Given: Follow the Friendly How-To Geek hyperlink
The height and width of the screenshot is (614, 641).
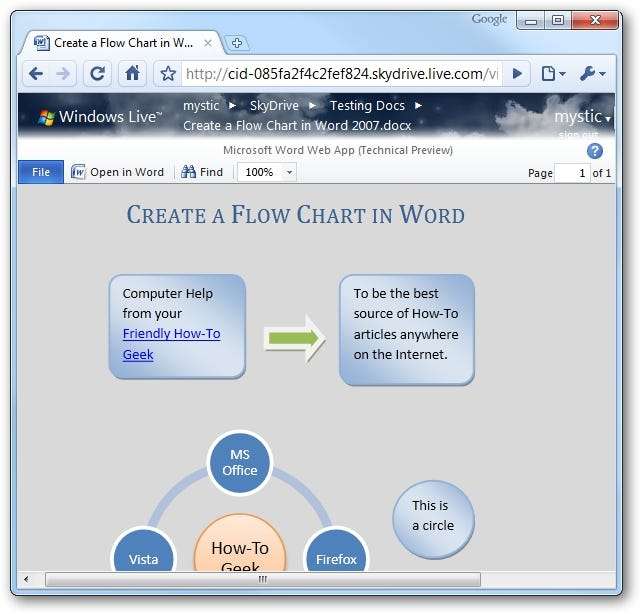Looking at the screenshot, I should [x=171, y=344].
